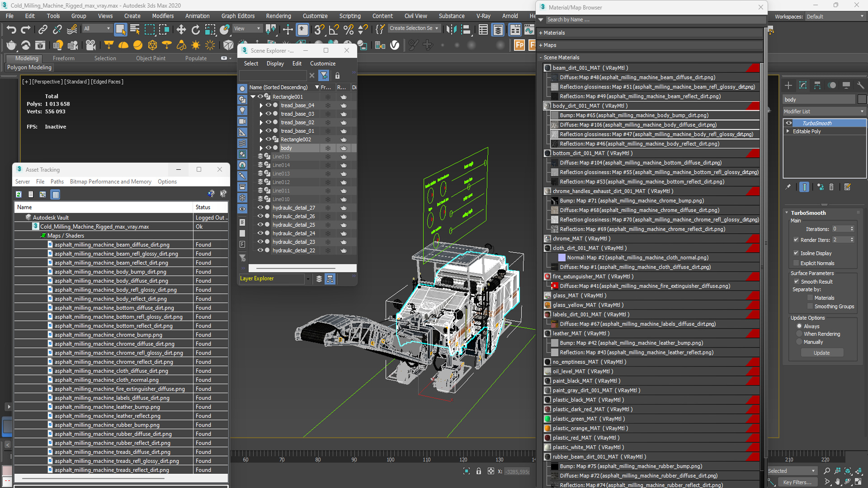The height and width of the screenshot is (488, 868).
Task: Switch to the Freeform ribbon tab
Action: pos(63,58)
